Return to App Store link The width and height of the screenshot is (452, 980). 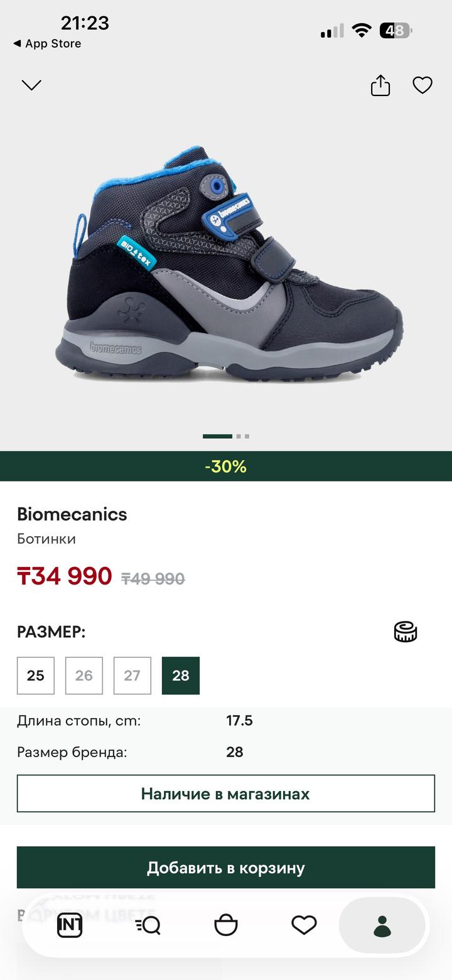click(x=47, y=44)
